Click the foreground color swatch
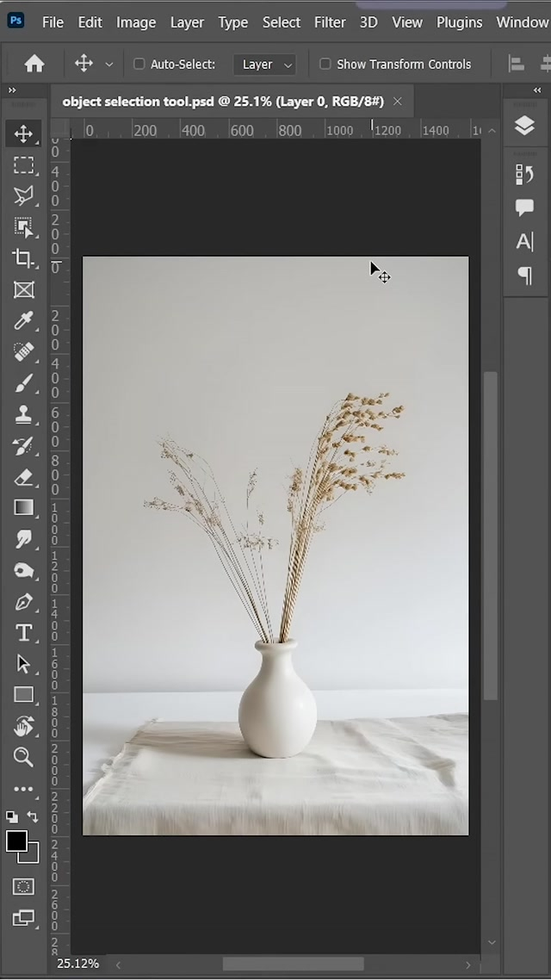Screen dimensions: 551x980 click(x=17, y=841)
